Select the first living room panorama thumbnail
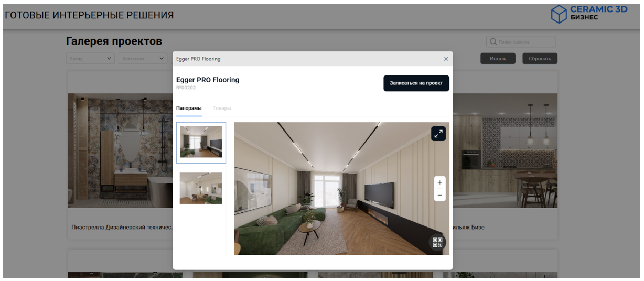 click(x=201, y=142)
